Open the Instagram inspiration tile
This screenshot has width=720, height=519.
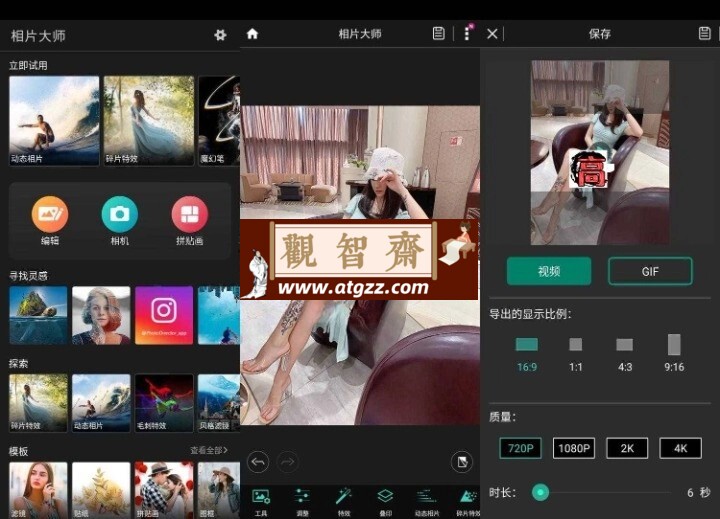pos(164,315)
